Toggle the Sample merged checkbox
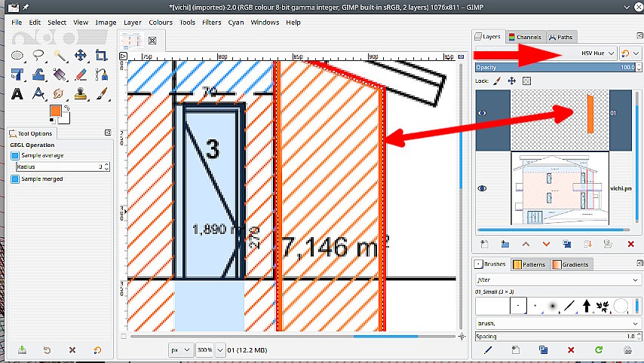This screenshot has height=363, width=644. pos(15,178)
